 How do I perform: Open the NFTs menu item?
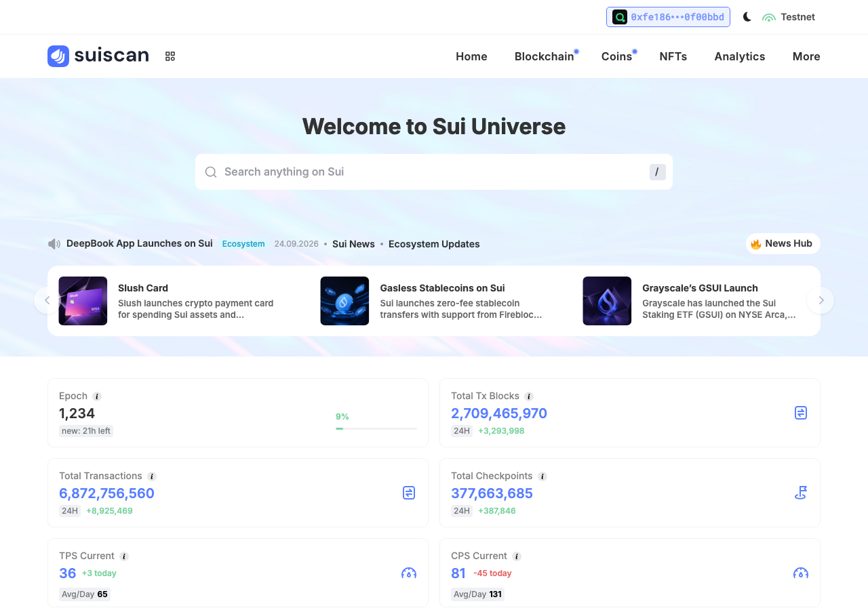pos(673,56)
